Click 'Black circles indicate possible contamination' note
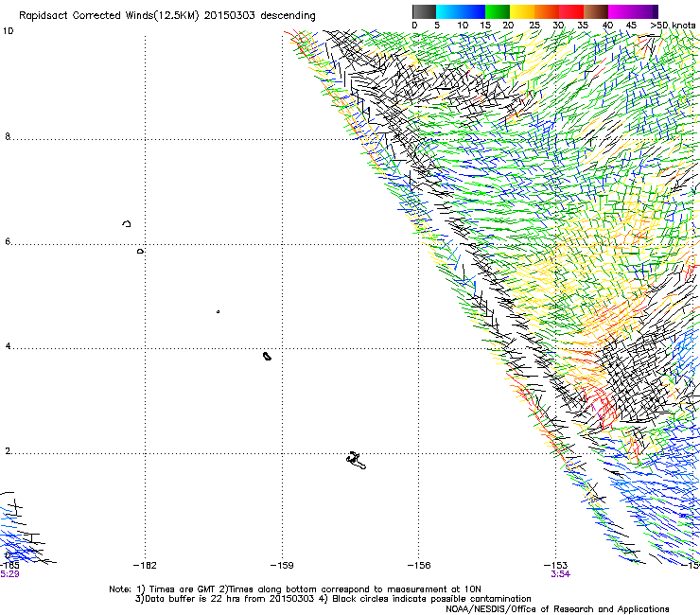This screenshot has height=615, width=700. pos(431,599)
